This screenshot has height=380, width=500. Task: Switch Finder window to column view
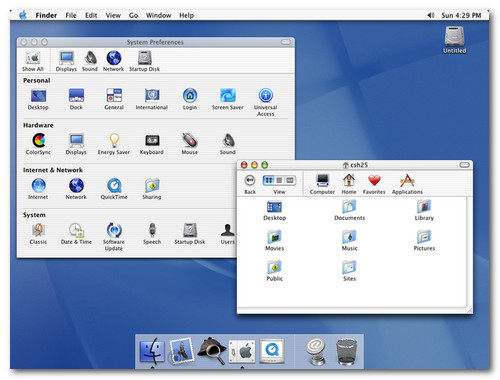pos(290,180)
